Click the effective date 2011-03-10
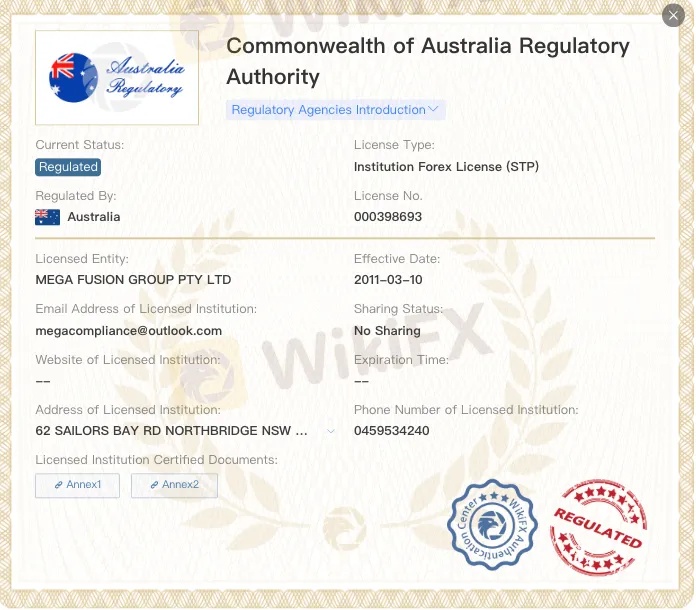The height and width of the screenshot is (610, 696). [388, 280]
